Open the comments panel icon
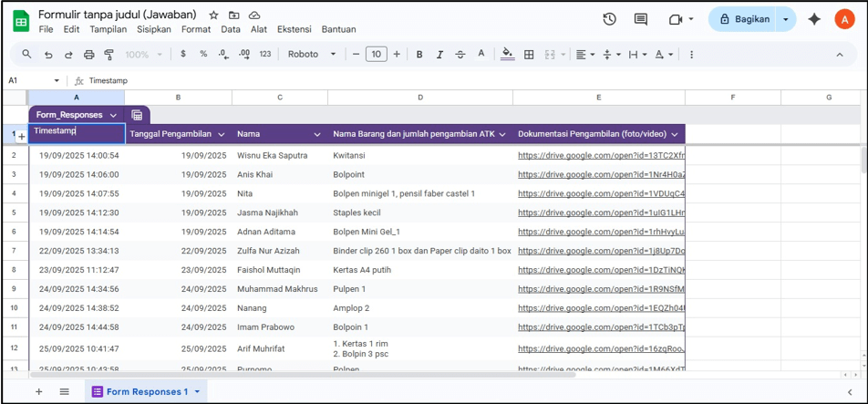The width and height of the screenshot is (868, 404). click(641, 19)
